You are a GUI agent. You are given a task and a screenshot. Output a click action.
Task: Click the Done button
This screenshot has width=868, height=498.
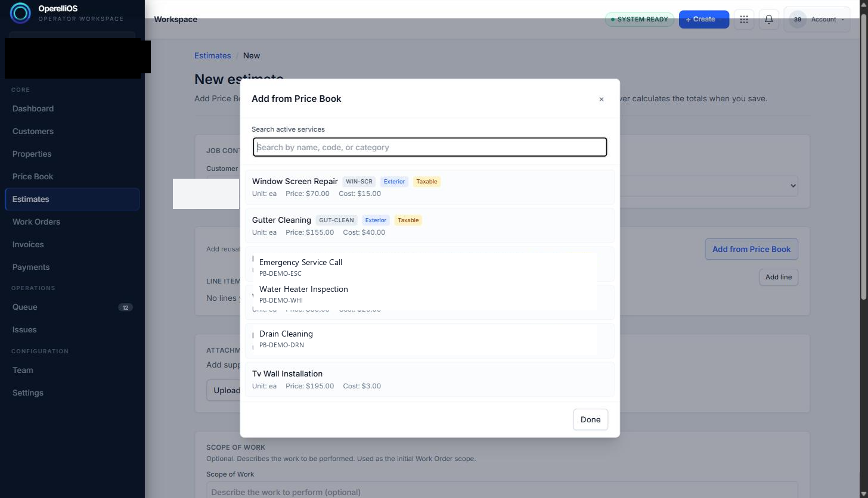590,419
